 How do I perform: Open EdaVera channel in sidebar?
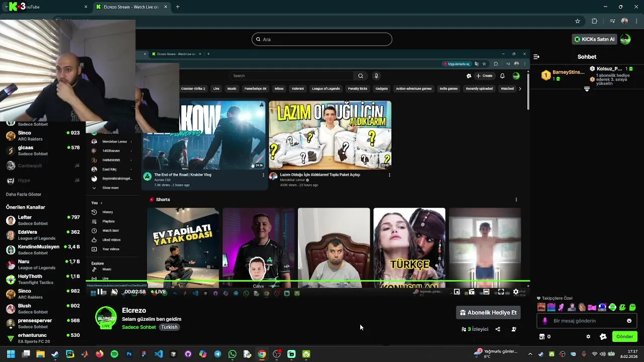(43, 235)
